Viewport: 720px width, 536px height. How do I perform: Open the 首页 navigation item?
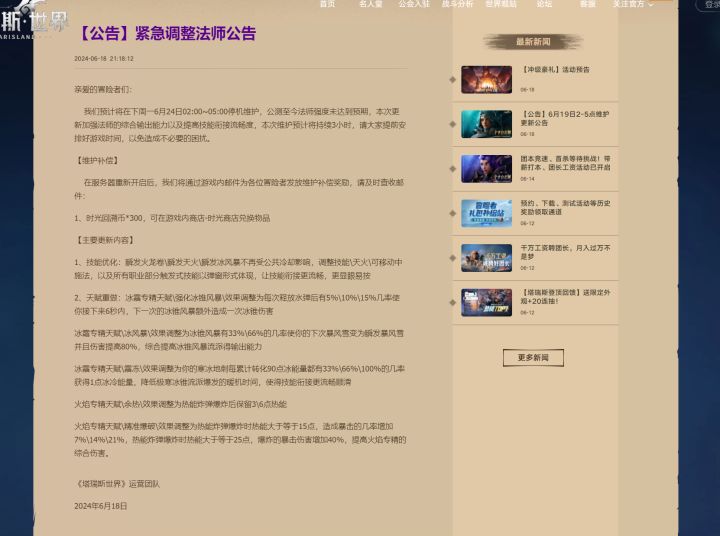pos(327,4)
